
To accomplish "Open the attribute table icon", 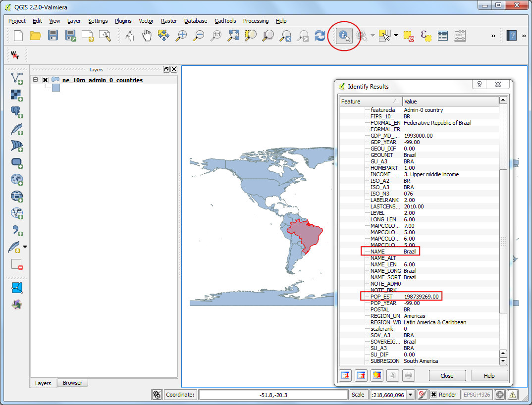I will [x=443, y=36].
